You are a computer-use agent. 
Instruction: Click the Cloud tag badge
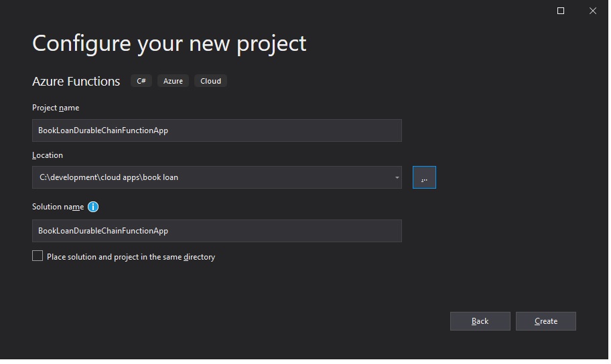[211, 81]
